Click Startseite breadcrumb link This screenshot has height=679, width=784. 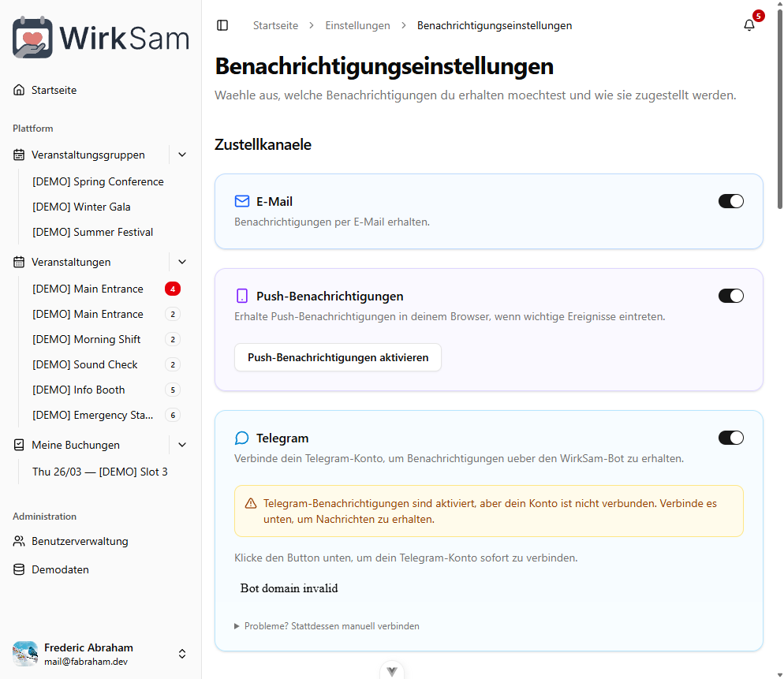tap(275, 25)
